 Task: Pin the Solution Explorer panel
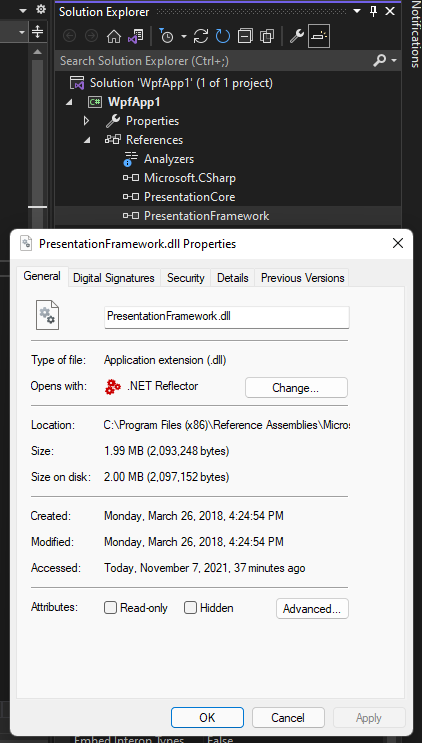373,11
